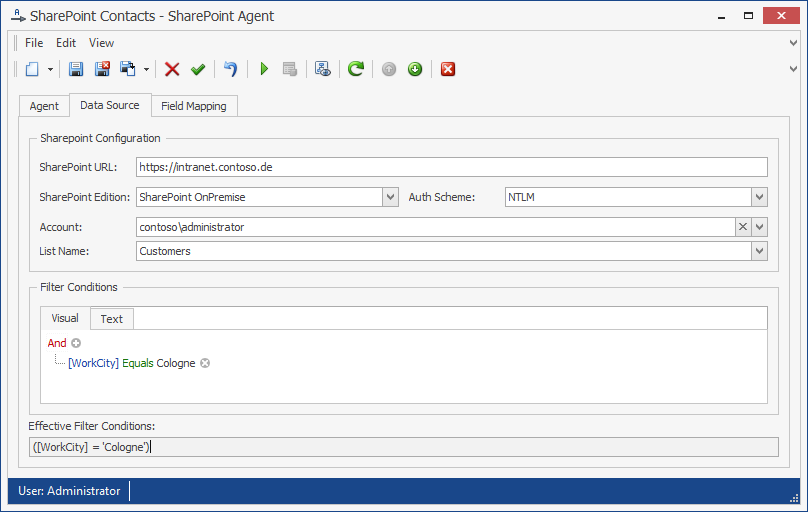Expand toolbar overflow chevron

coord(793,69)
